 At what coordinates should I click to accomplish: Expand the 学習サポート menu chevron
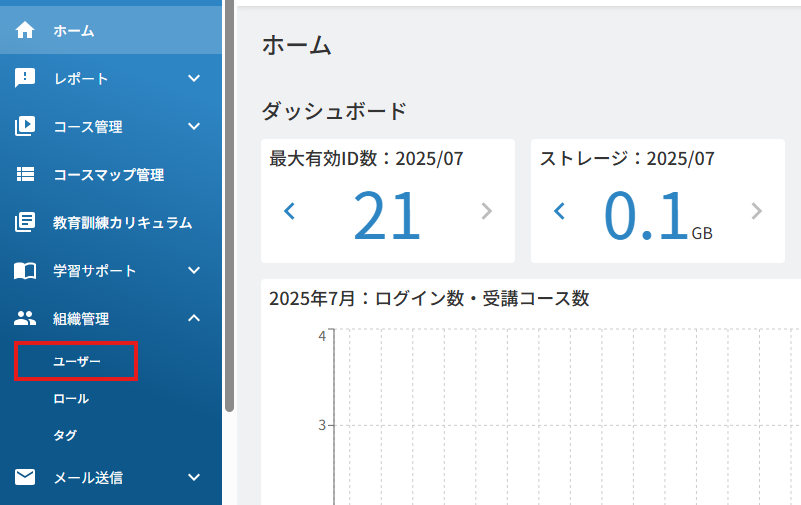coord(194,270)
